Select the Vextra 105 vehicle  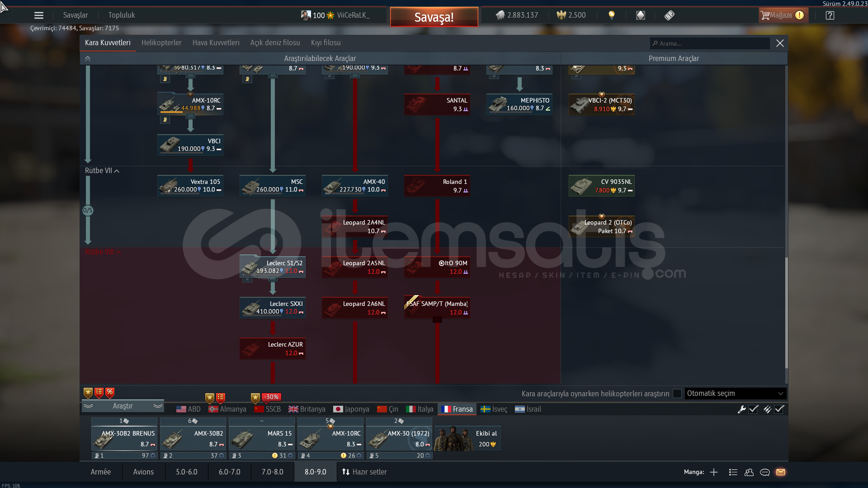190,186
